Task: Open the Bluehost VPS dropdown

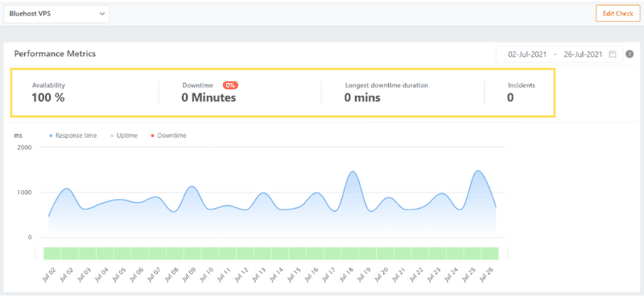Action: click(56, 14)
